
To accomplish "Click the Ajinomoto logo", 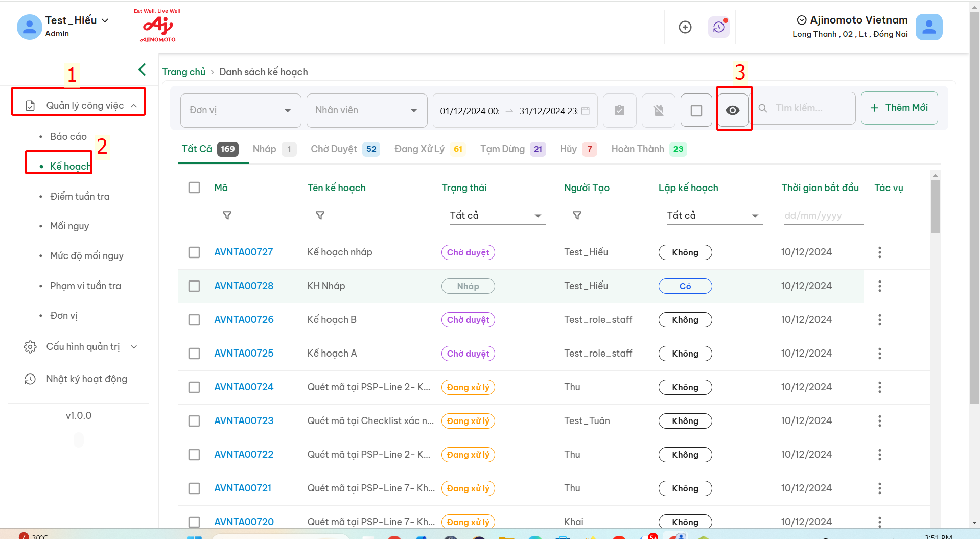I will [158, 26].
